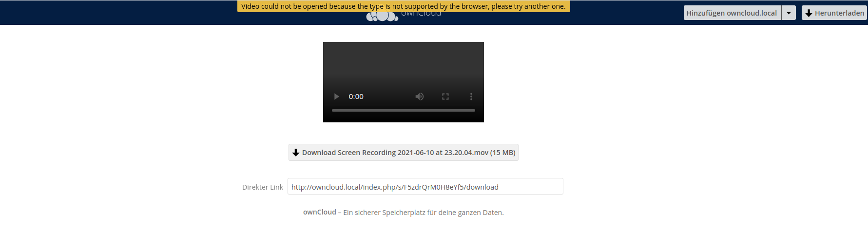The width and height of the screenshot is (868, 234).
Task: Open the ownCloud link in the footer
Action: click(x=320, y=212)
